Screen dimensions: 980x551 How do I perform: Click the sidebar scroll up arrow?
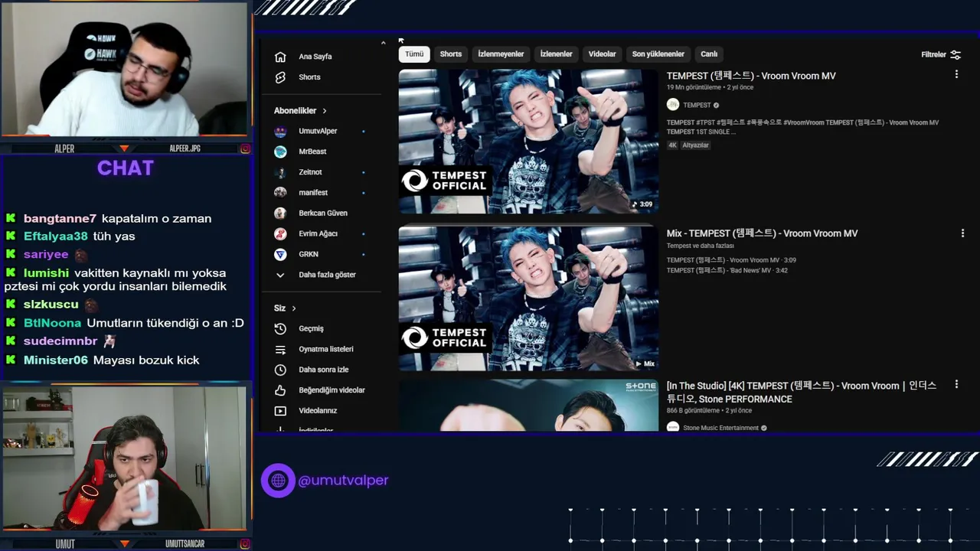(383, 43)
